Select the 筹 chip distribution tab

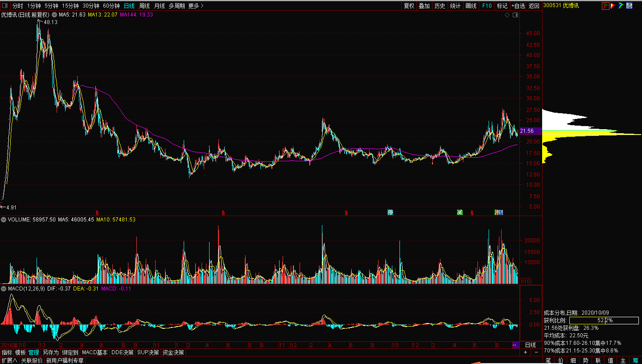tap(636, 360)
